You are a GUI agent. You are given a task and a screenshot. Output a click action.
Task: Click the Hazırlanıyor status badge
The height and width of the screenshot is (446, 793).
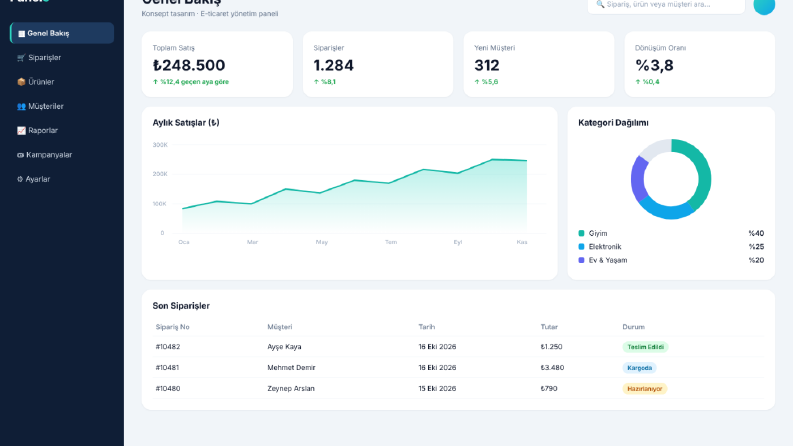(x=644, y=389)
